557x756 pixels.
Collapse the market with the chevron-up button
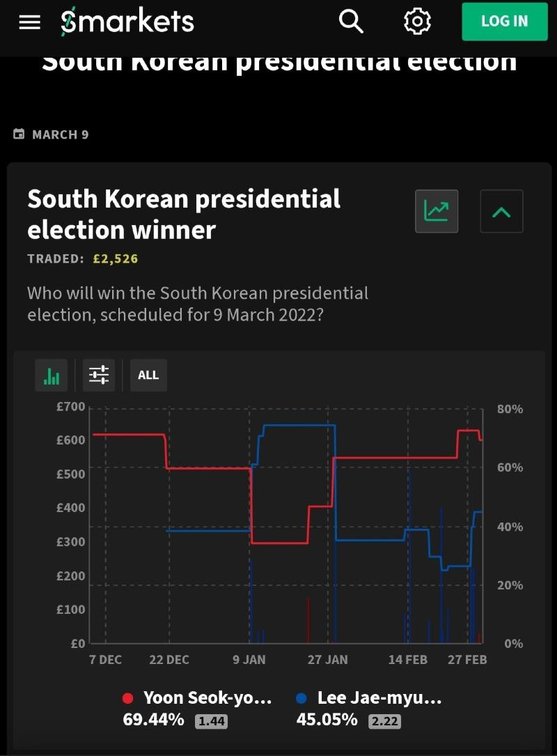tap(501, 211)
